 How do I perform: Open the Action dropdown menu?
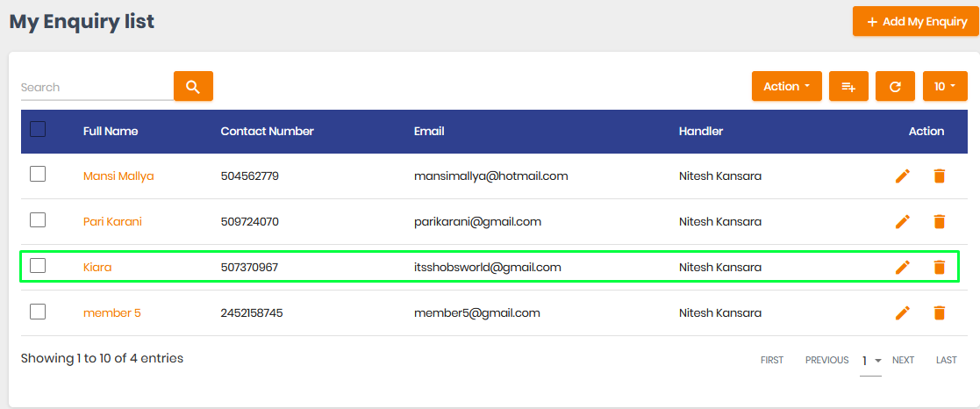[x=786, y=86]
